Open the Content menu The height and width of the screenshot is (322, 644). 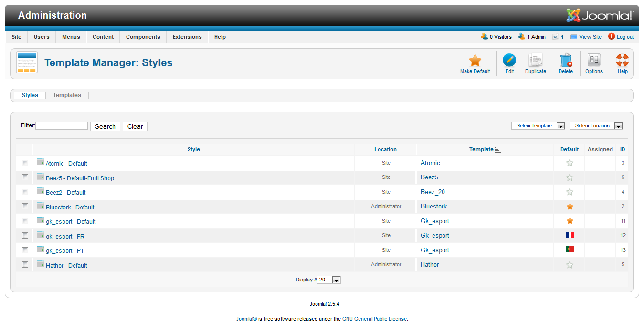pos(103,37)
